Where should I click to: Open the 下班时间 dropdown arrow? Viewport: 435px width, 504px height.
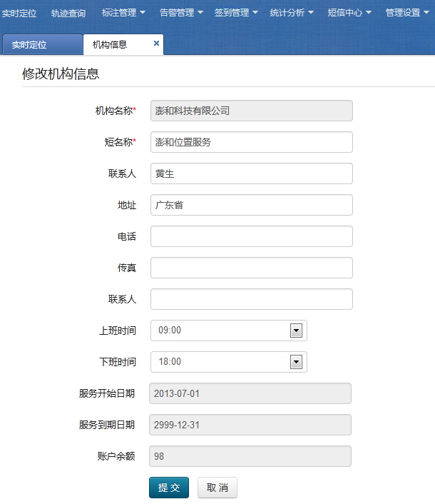(296, 362)
